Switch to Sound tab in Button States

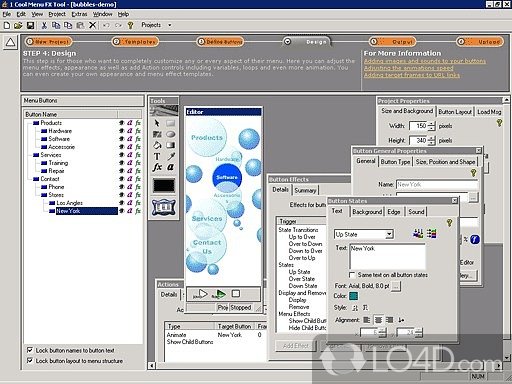pyautogui.click(x=416, y=212)
